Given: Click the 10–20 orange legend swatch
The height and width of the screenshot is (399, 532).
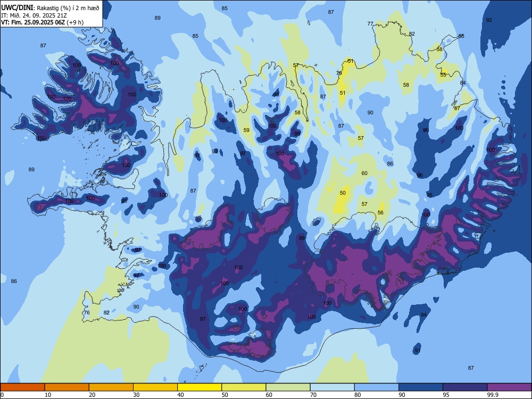Looking at the screenshot, I should (x=67, y=387).
